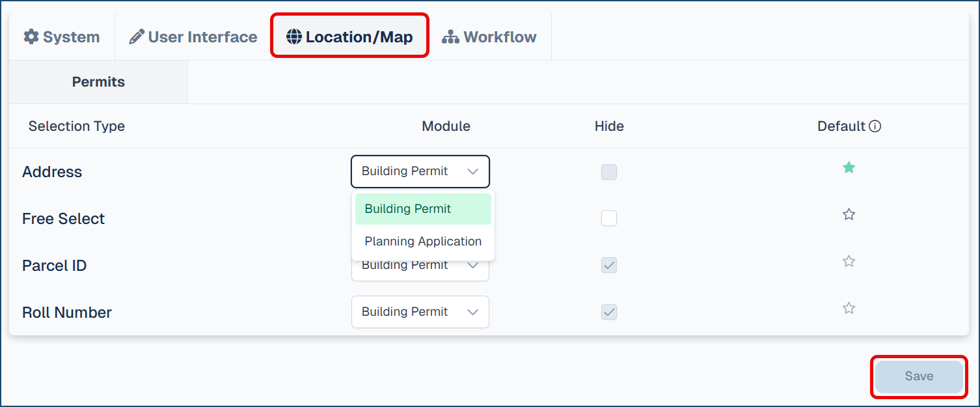The width and height of the screenshot is (980, 407).
Task: Click the Parcel ID module dropdown arrow
Action: point(473,266)
